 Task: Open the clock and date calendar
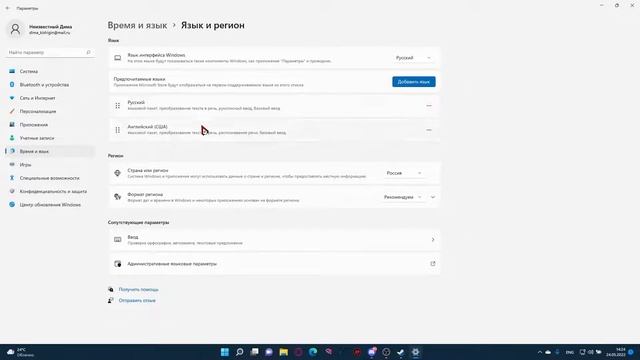click(x=616, y=352)
